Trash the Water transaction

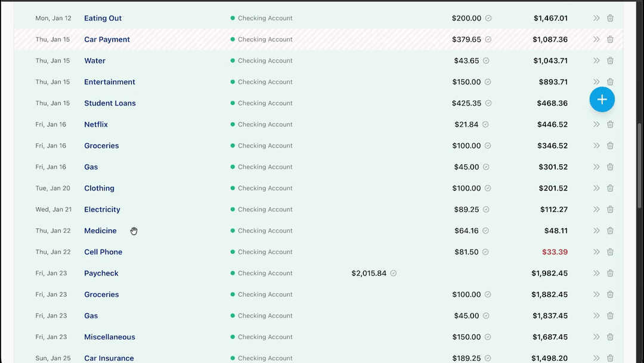tap(610, 61)
